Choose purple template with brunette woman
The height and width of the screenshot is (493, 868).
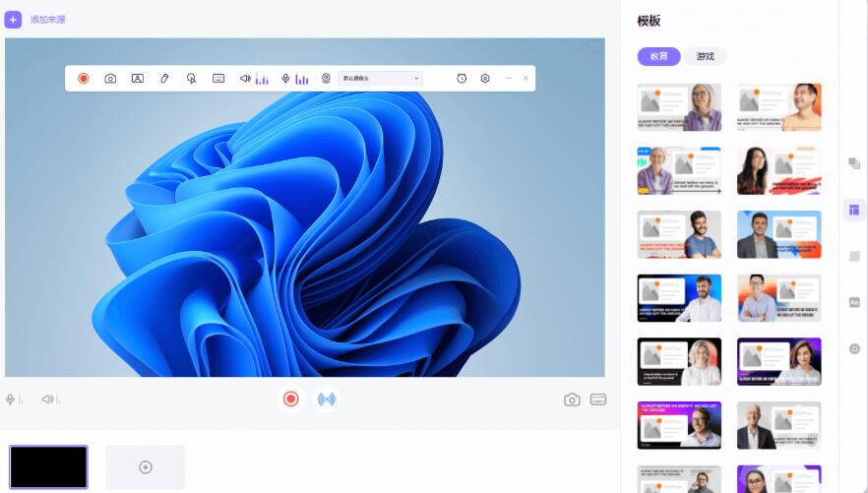(x=778, y=362)
